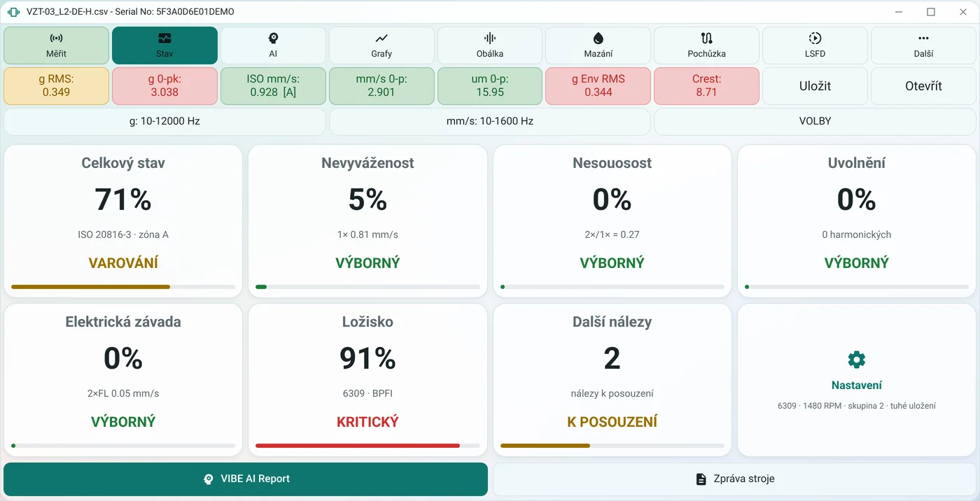Image resolution: width=980 pixels, height=501 pixels.
Task: Open the LSFD tab
Action: point(815,45)
